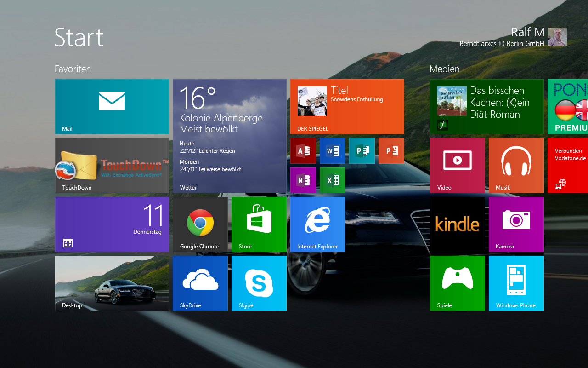
Task: Open the Verbunden Vodafone.de tile
Action: (568, 166)
